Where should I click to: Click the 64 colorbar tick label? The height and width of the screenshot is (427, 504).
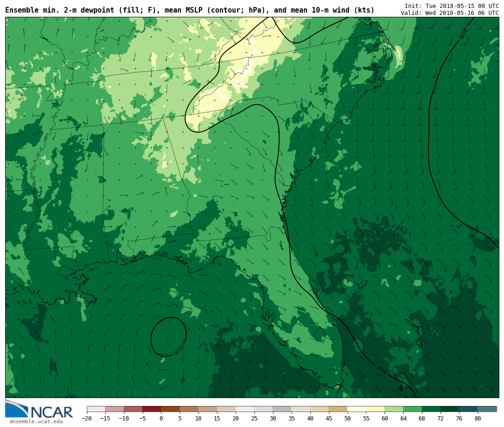click(403, 418)
